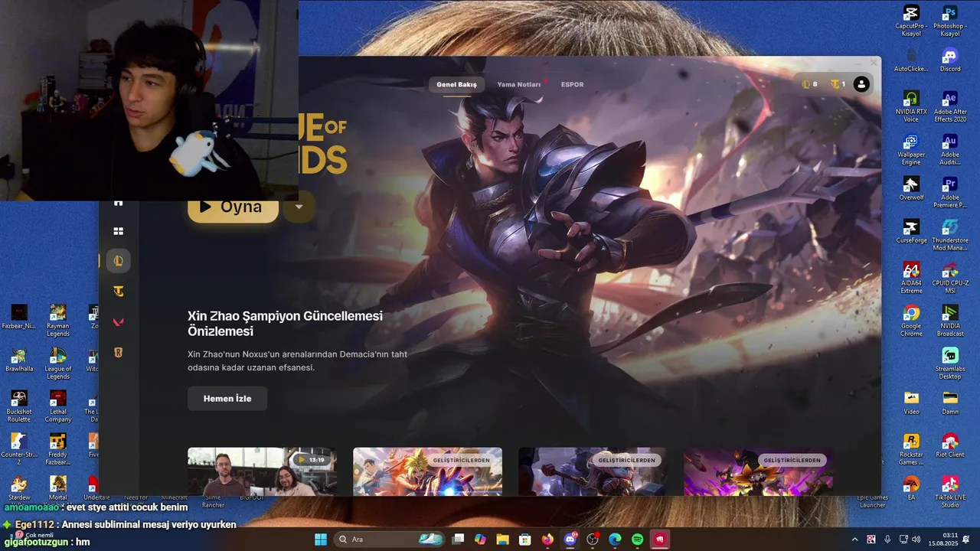Viewport: 980px width, 551px height.
Task: Open NVIDIA Broadcast desktop shortcut
Action: 949,321
